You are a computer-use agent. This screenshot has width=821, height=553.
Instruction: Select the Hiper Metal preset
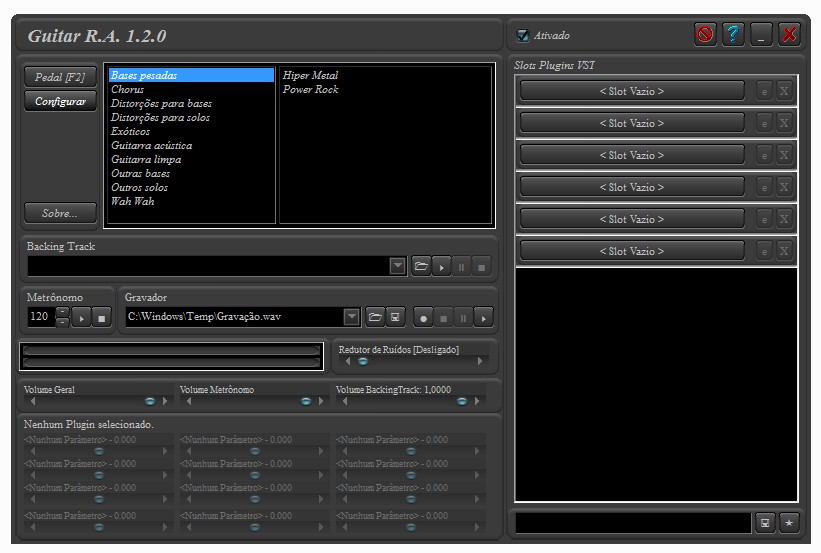click(x=385, y=75)
